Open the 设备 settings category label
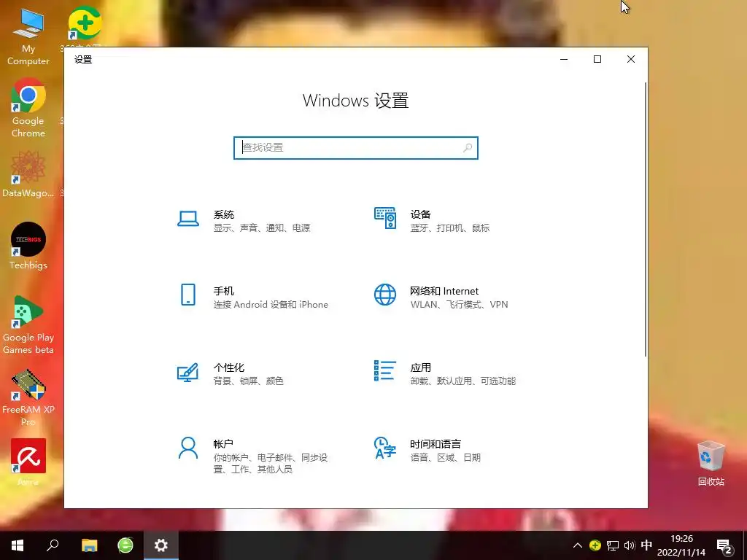 tap(421, 214)
